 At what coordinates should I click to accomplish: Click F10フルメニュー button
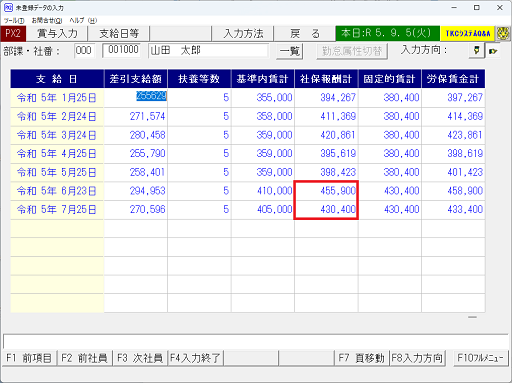coord(480,358)
